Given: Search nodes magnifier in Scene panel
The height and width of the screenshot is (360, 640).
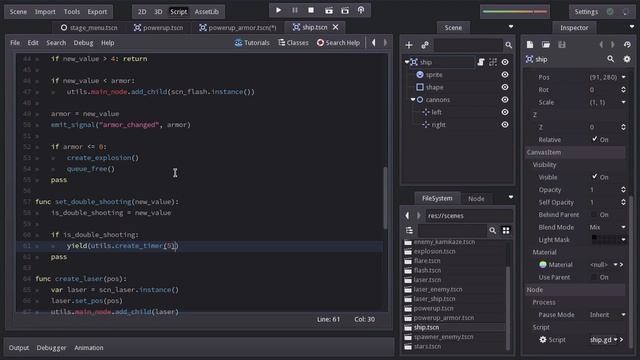Looking at the screenshot, I should [508, 45].
